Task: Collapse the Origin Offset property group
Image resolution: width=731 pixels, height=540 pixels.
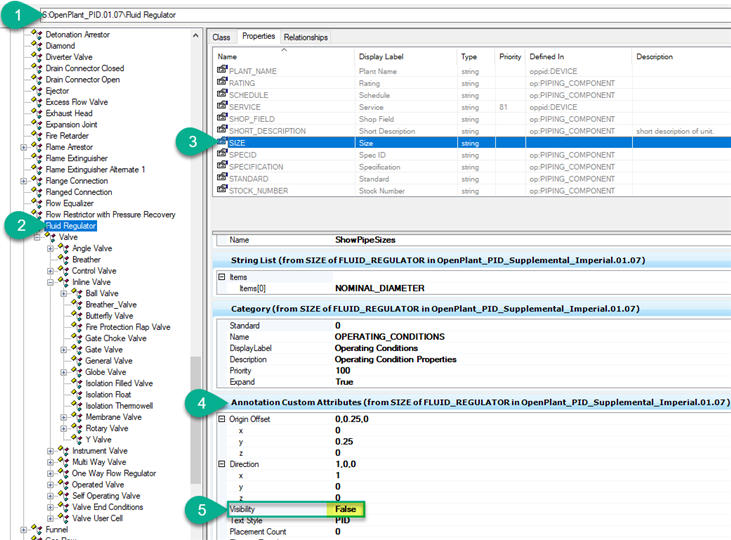Action: click(x=222, y=419)
